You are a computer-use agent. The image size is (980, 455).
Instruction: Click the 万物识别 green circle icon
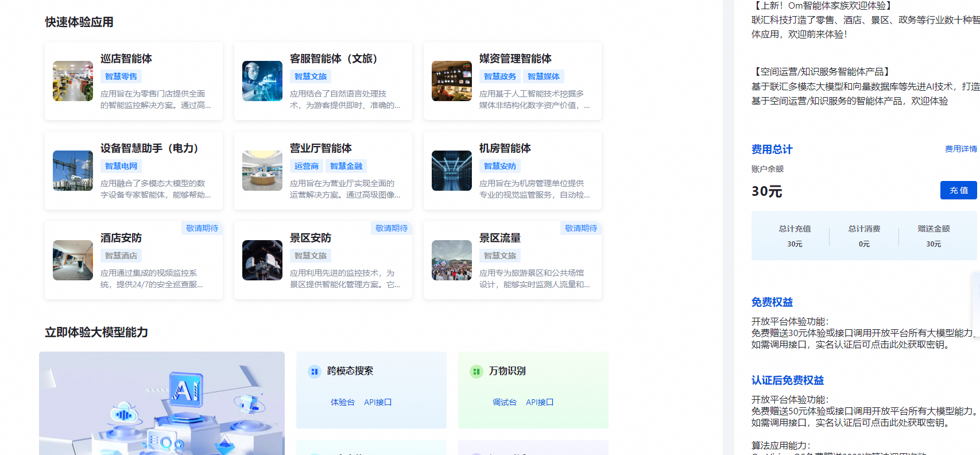pos(476,372)
